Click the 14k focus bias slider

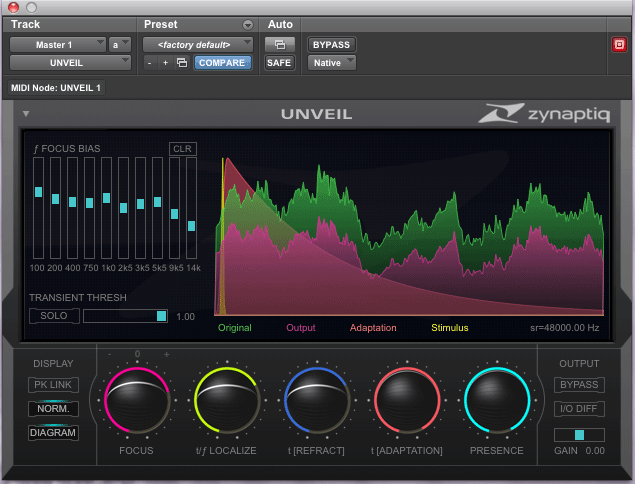(x=192, y=208)
